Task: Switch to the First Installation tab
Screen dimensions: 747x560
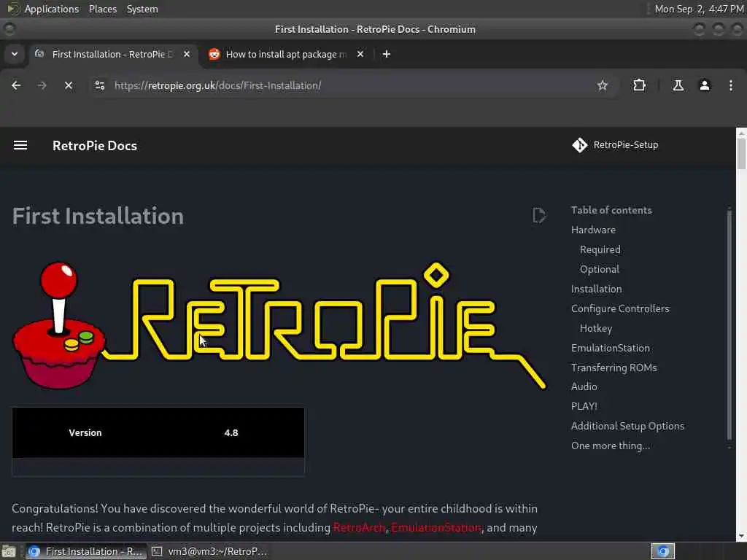Action: [112, 54]
